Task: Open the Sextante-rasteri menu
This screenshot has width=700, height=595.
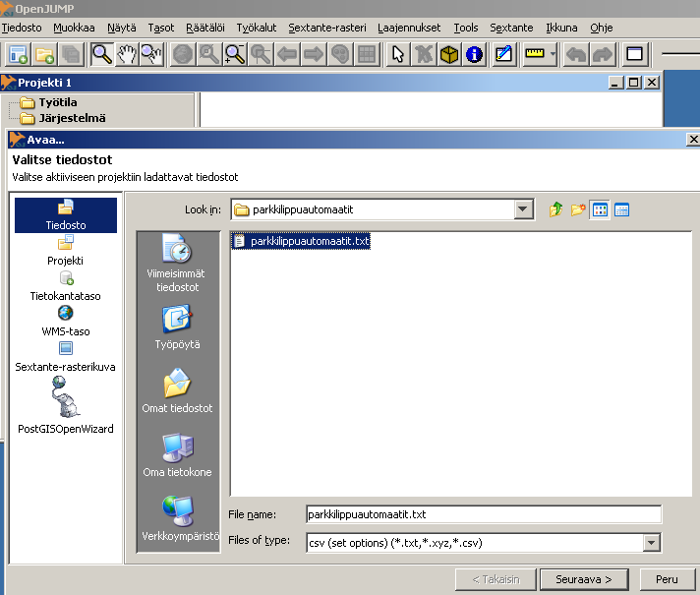Action: [327, 28]
